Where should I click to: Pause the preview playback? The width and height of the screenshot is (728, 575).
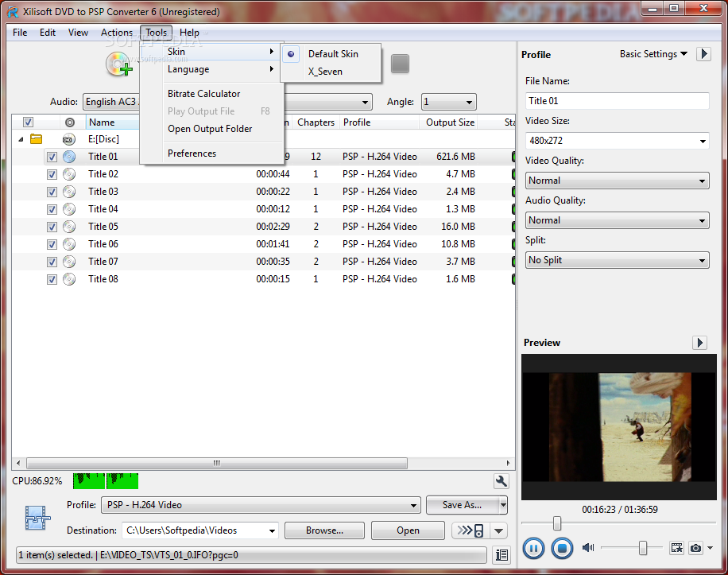click(533, 549)
